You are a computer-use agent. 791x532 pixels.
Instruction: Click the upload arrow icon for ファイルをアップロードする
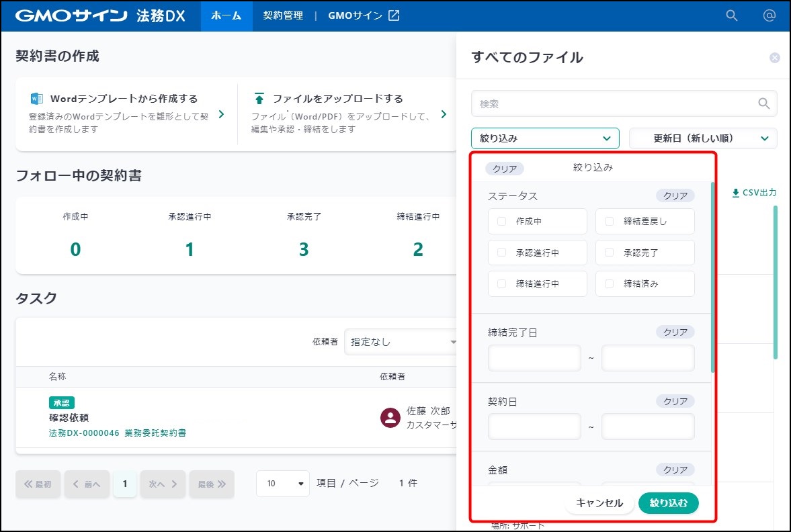[x=259, y=98]
